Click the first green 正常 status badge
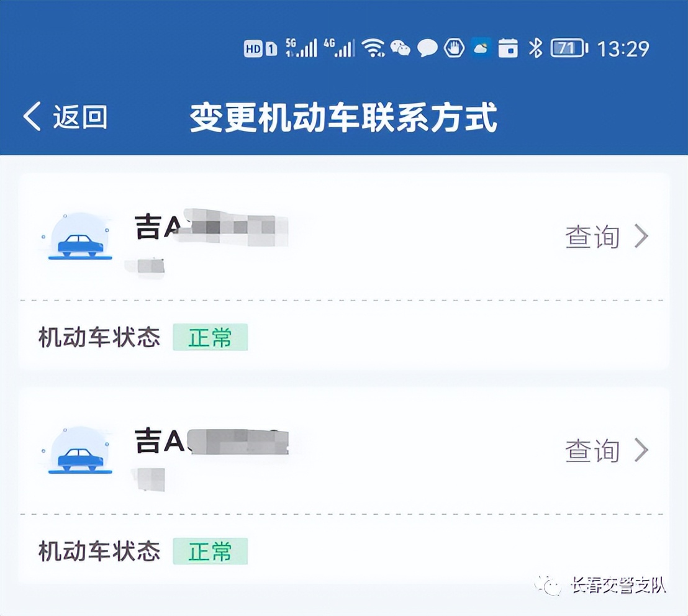 (210, 338)
